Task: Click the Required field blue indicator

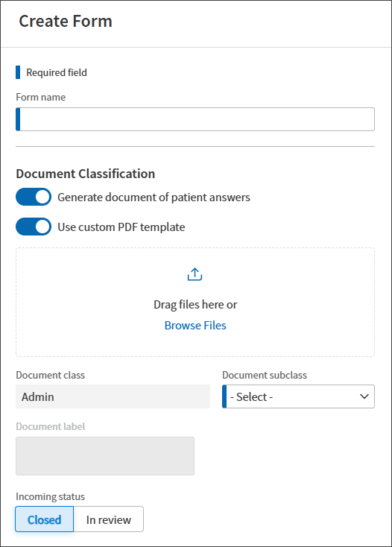Action: coord(18,72)
